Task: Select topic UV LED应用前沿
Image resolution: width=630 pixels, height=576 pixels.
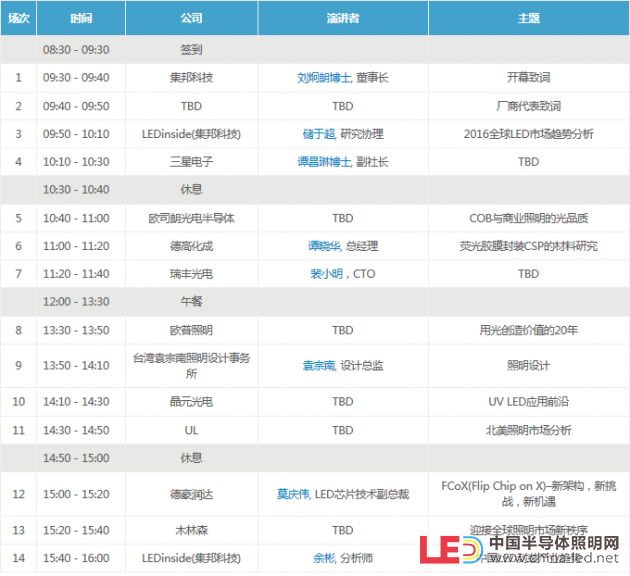Action: coord(529,402)
